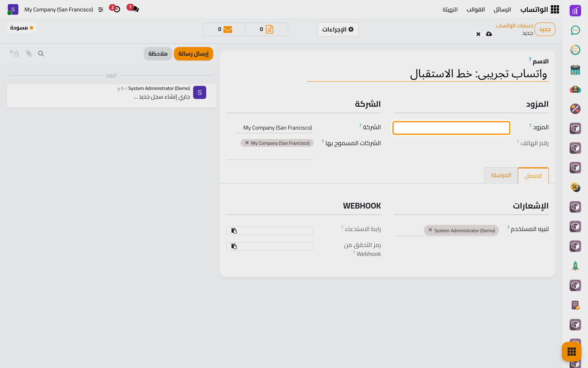The width and height of the screenshot is (588, 368).
Task: Open the conversations icon with badge 7
Action: 135,9
